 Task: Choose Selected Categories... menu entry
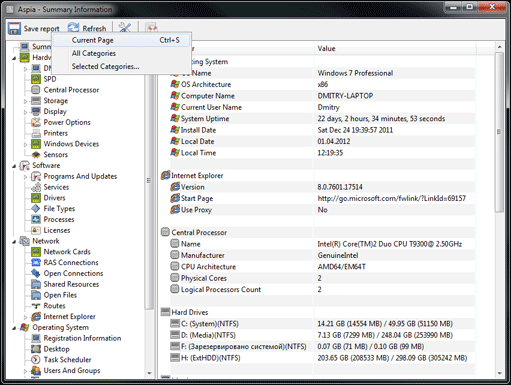(x=121, y=67)
